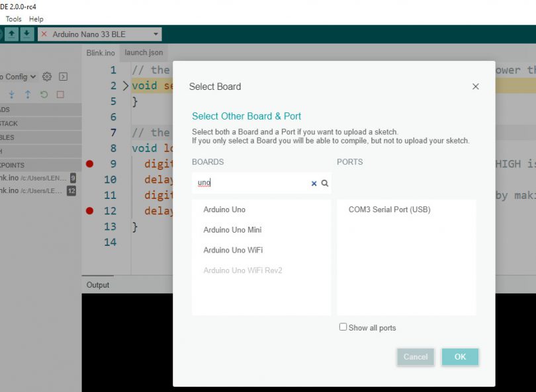Click the debug step out arrow

(x=28, y=95)
